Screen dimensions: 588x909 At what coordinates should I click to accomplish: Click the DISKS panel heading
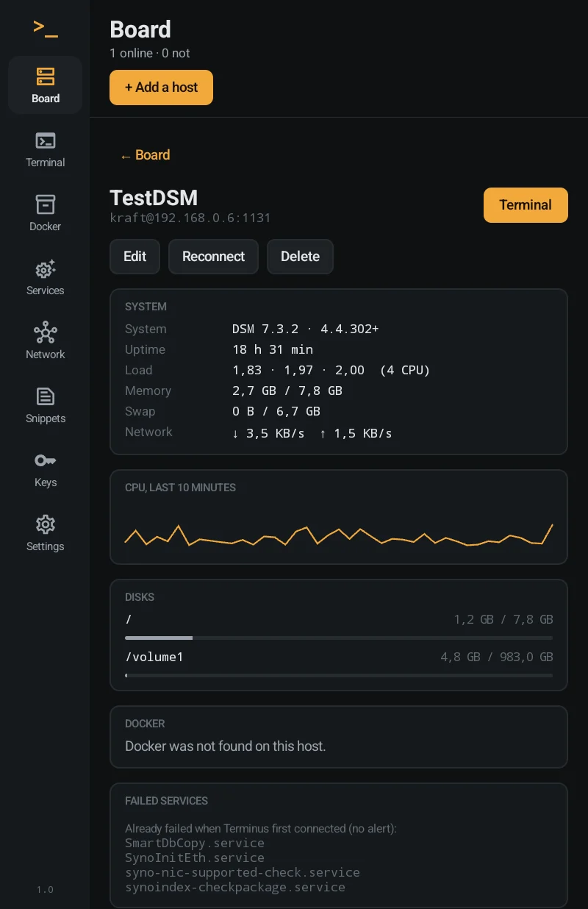[140, 597]
